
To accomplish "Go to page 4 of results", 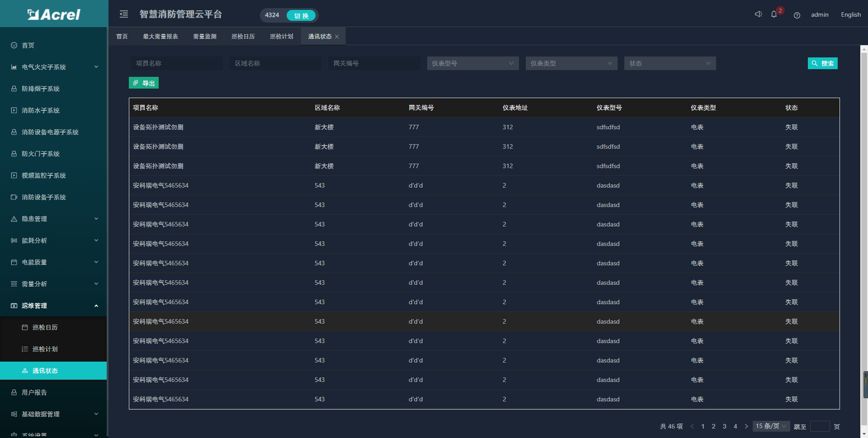I will click(736, 426).
